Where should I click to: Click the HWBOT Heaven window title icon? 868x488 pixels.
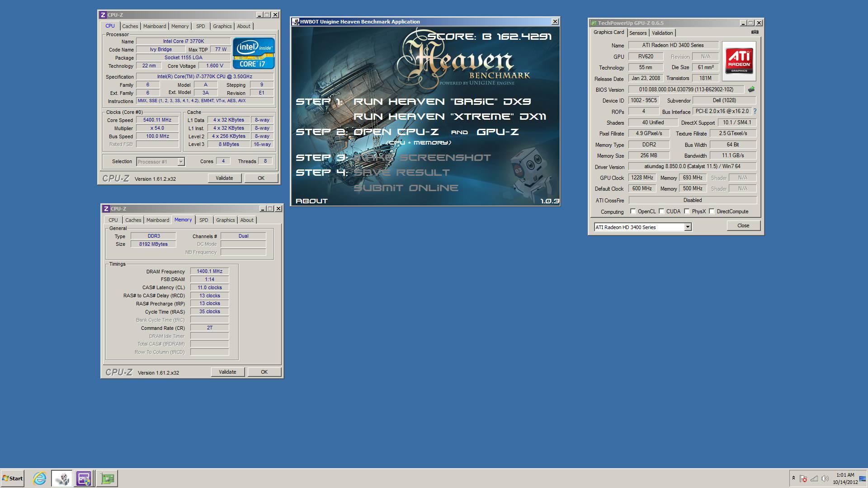point(296,22)
